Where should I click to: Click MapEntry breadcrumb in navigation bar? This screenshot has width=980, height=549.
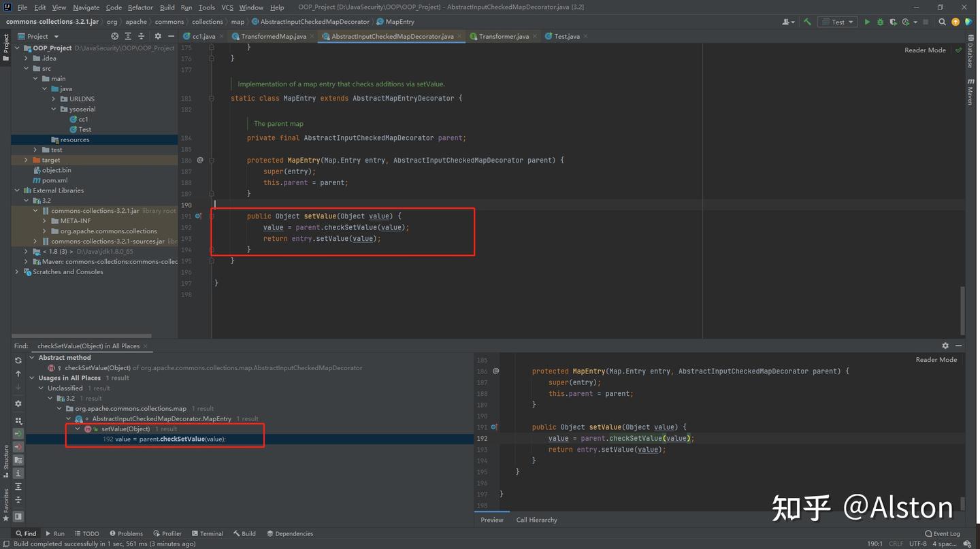point(395,22)
